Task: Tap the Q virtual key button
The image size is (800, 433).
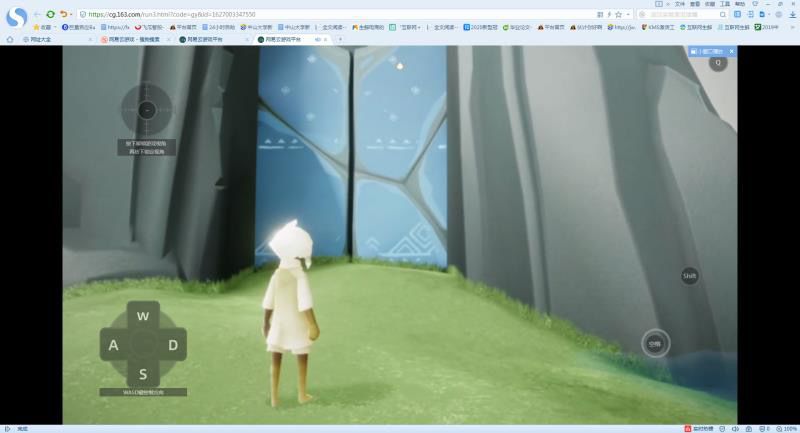Action: (x=718, y=63)
